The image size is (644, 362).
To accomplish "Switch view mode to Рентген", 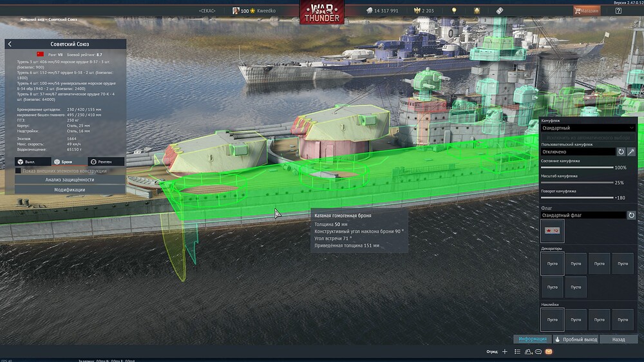I will click(106, 162).
